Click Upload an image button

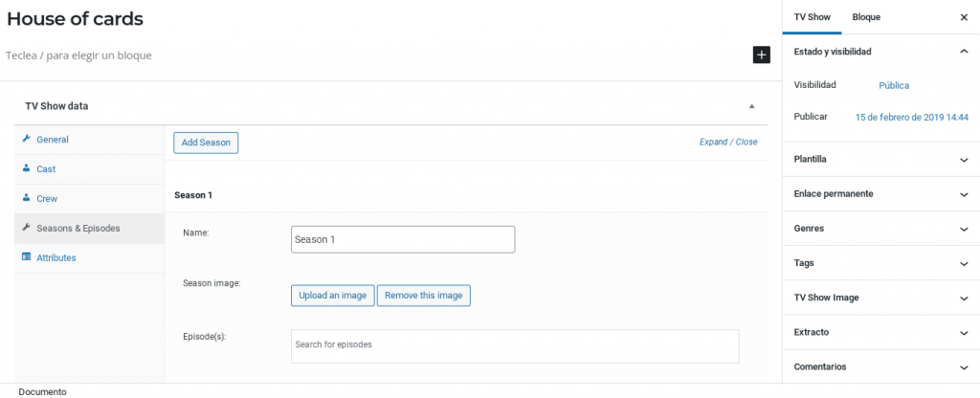(x=332, y=296)
